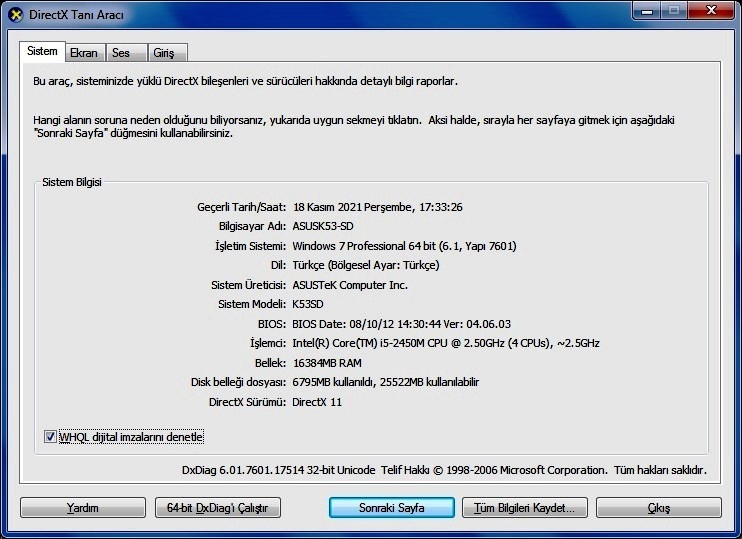The image size is (742, 539).
Task: Switch to the Sistem tab
Action: [42, 51]
